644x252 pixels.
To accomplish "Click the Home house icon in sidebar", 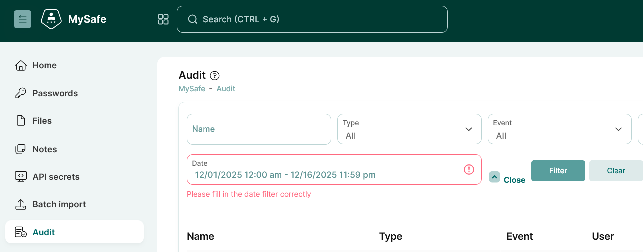I will [x=21, y=66].
